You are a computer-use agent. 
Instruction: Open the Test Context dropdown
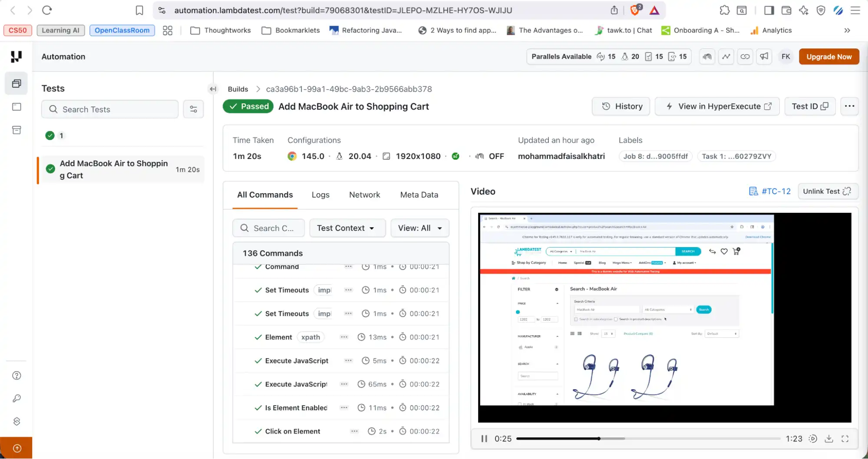point(347,228)
